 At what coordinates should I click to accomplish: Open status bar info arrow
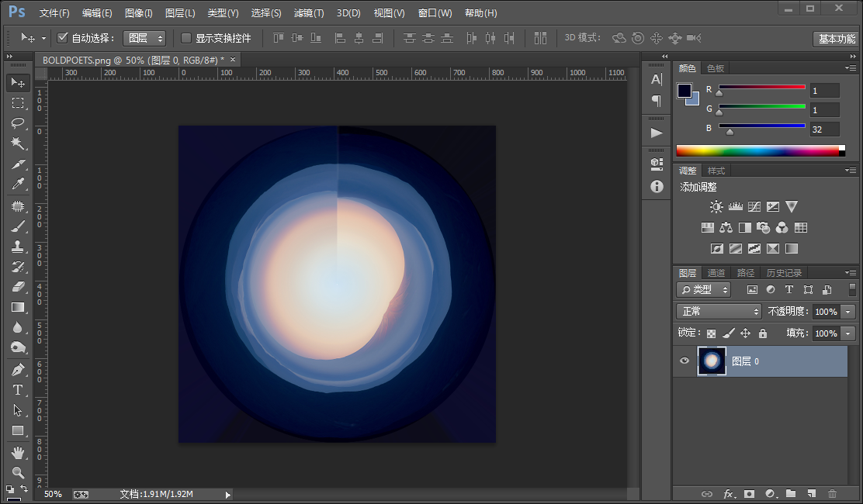coord(227,495)
